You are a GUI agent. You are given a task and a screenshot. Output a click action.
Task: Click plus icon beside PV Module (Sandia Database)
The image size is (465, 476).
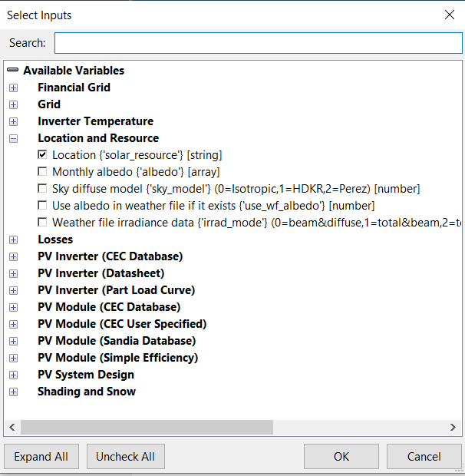click(x=13, y=341)
